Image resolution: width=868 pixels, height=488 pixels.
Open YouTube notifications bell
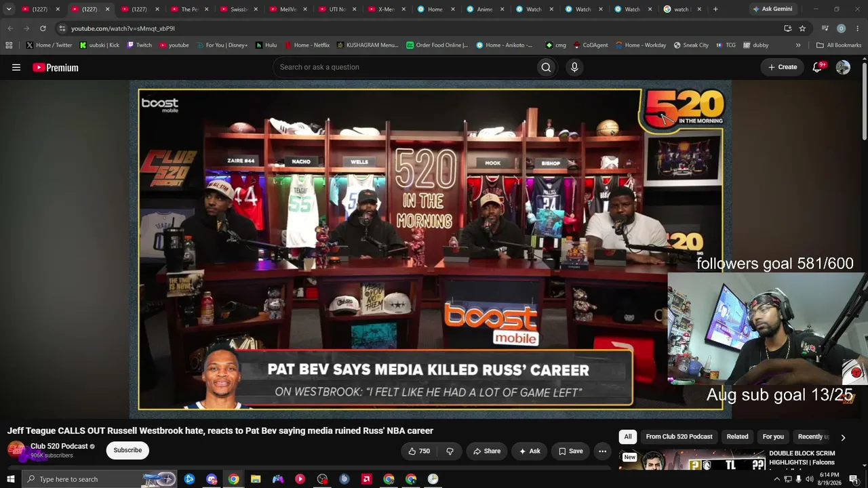point(817,67)
